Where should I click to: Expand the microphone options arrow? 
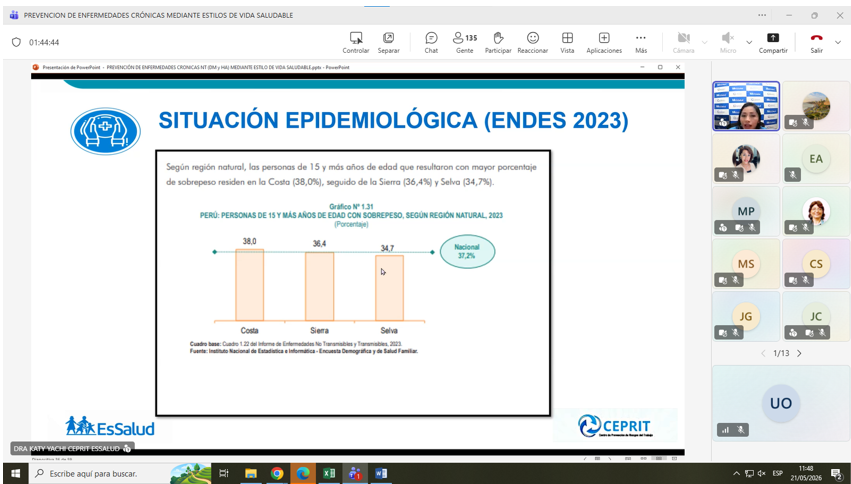(x=749, y=42)
